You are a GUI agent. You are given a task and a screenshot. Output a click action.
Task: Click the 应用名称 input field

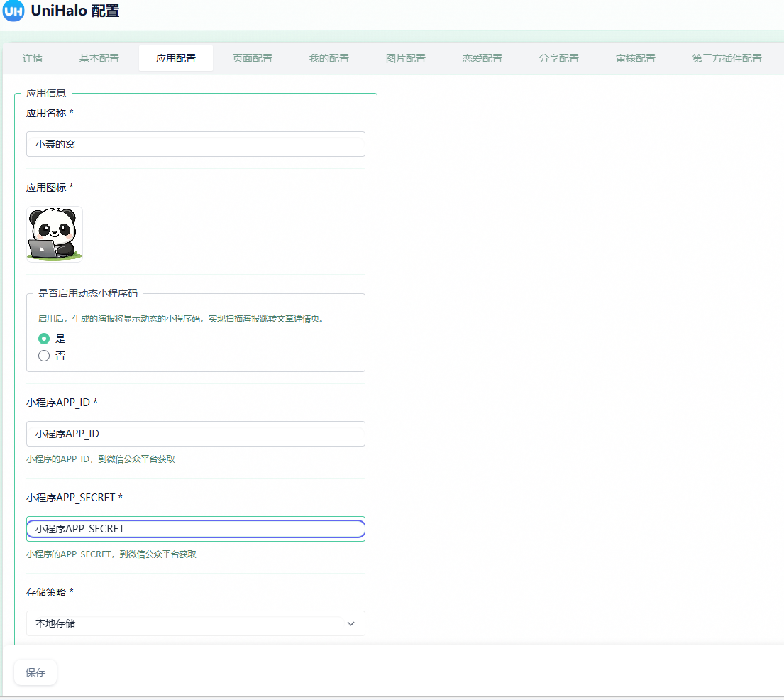point(195,143)
